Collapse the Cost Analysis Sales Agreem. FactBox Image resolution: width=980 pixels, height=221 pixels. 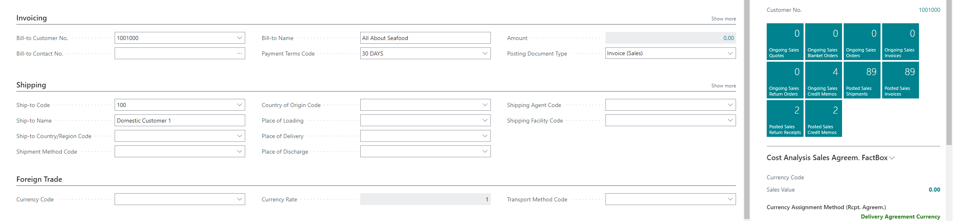point(892,158)
